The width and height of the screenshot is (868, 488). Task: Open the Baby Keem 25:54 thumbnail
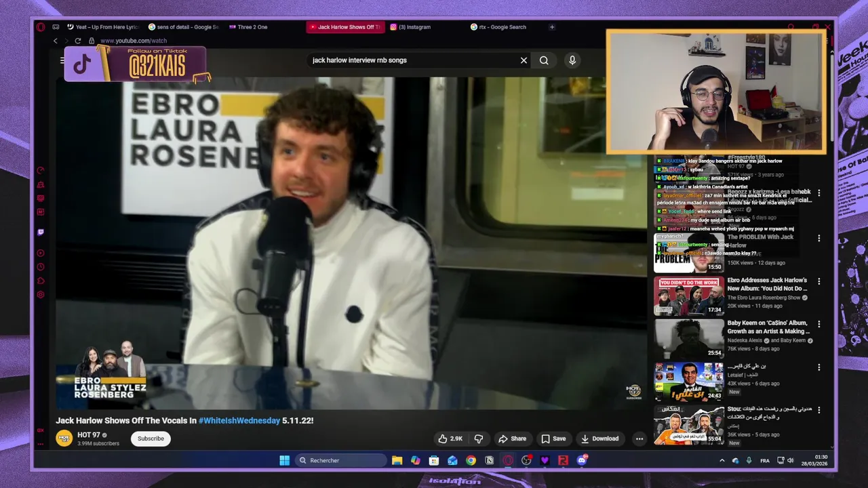click(x=689, y=339)
